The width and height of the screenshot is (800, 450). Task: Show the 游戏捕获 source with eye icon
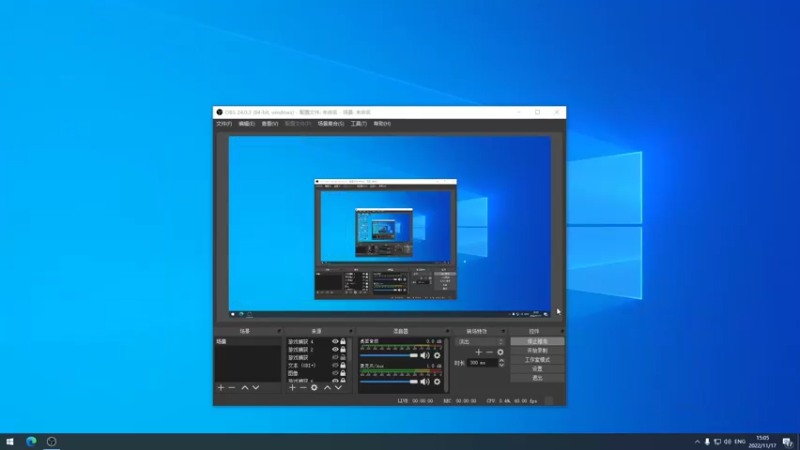(x=335, y=357)
